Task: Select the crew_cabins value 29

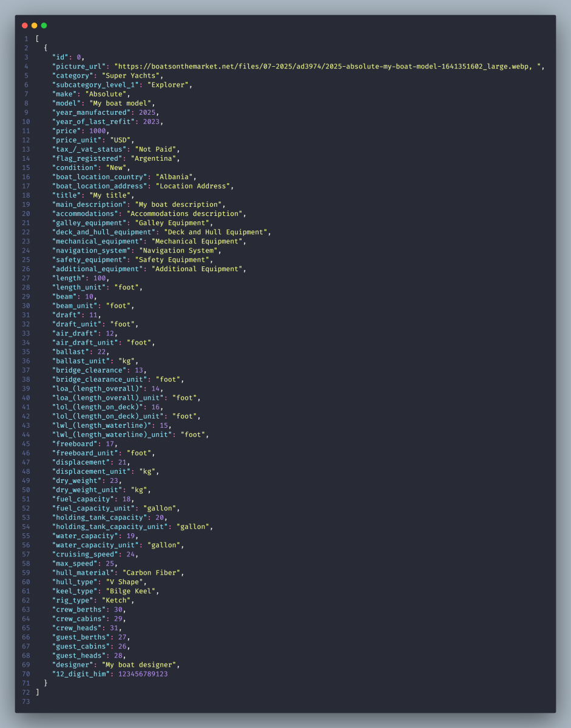Action: 118,618
